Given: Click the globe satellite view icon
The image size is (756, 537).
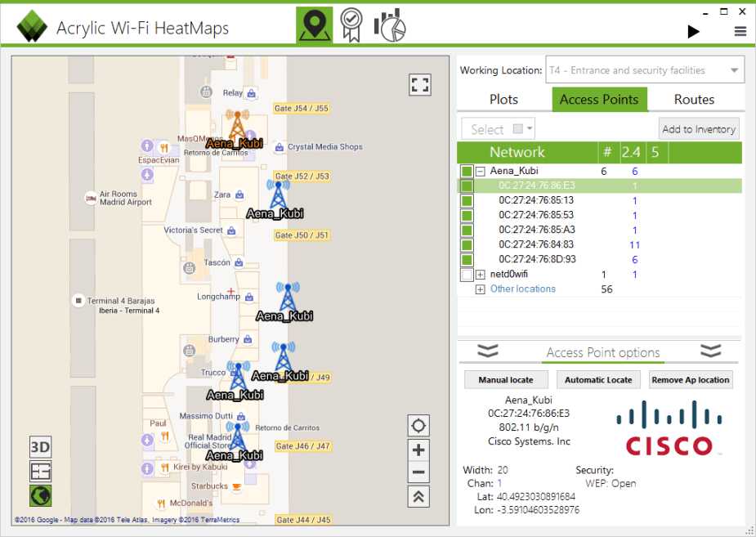Looking at the screenshot, I should click(40, 494).
